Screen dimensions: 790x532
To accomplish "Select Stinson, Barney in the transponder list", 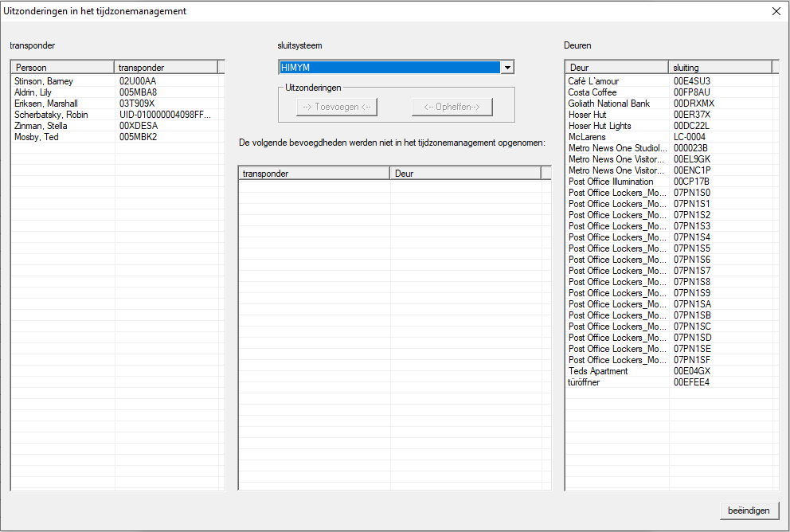I will [x=44, y=81].
